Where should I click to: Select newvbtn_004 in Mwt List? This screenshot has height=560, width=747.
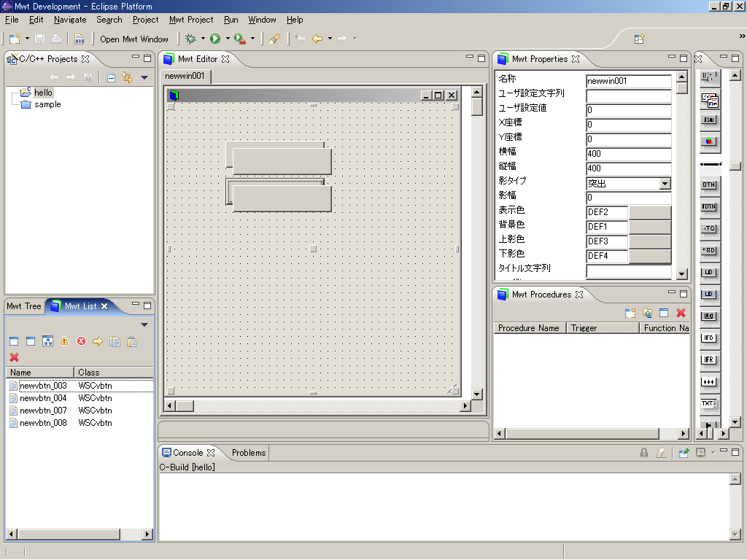[x=43, y=398]
